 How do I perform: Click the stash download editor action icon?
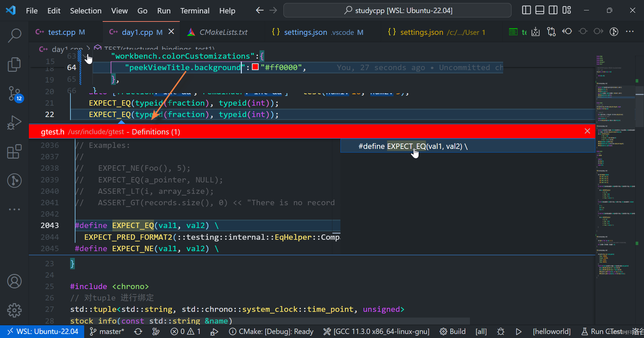click(536, 32)
